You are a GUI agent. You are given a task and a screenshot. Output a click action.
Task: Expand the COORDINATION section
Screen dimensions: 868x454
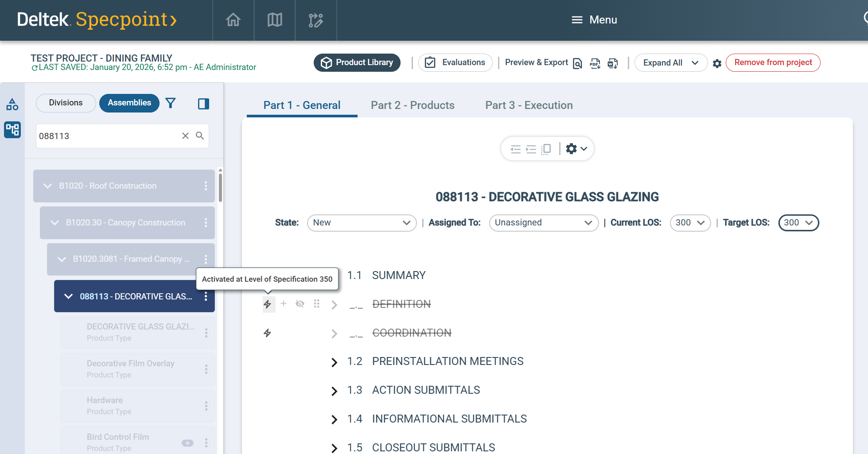pyautogui.click(x=334, y=334)
